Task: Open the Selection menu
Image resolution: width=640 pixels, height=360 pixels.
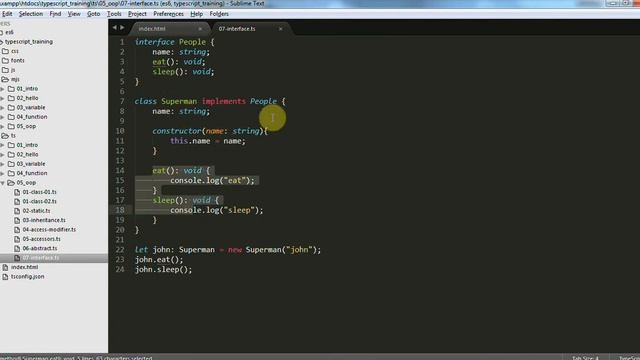Action: [x=31, y=14]
